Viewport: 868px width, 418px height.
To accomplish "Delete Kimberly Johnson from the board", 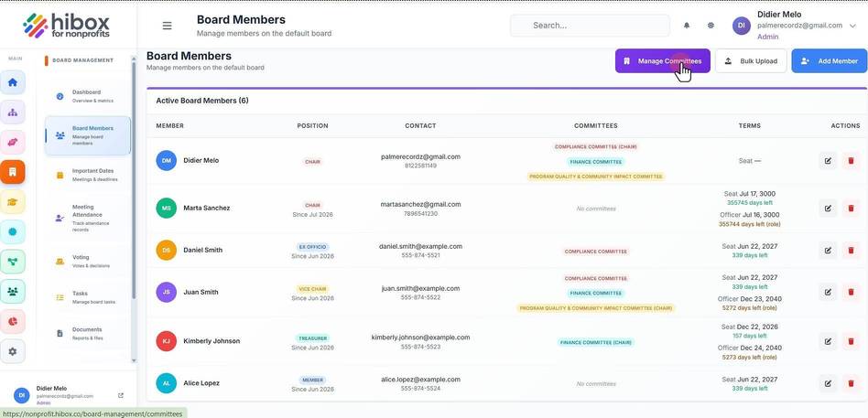I will [x=851, y=341].
